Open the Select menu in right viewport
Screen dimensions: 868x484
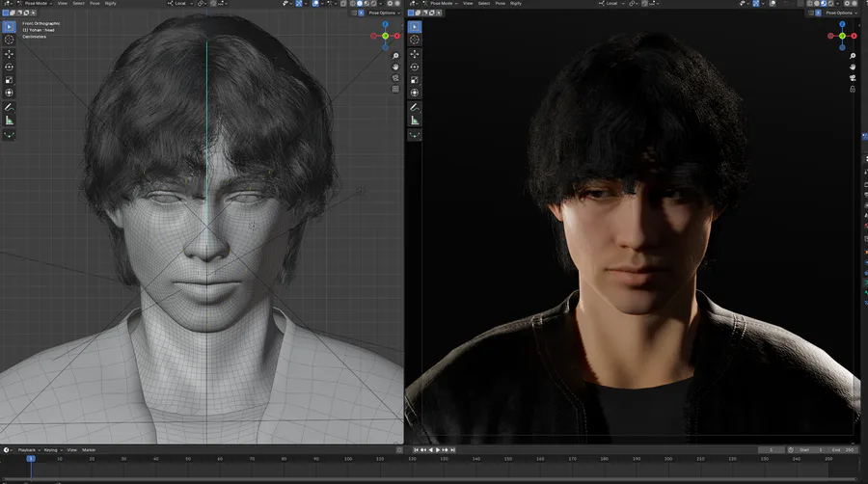point(484,4)
